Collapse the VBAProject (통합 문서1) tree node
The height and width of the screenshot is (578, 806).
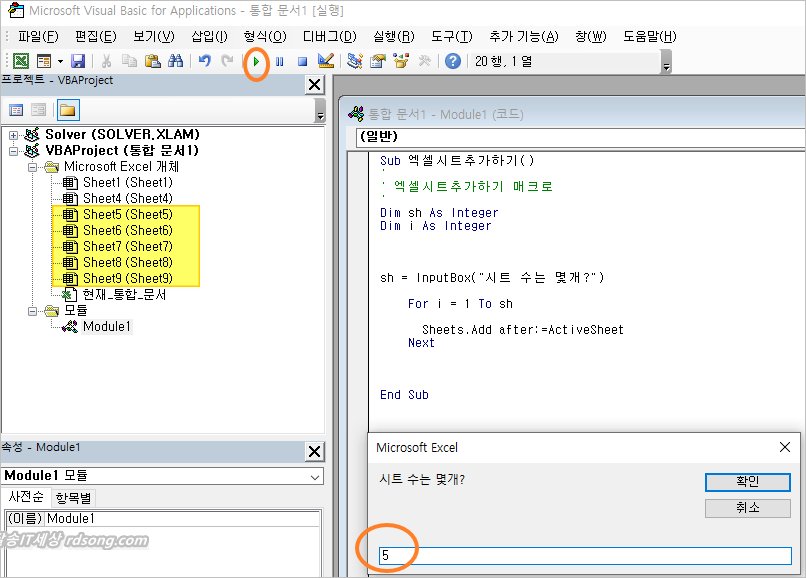click(13, 151)
